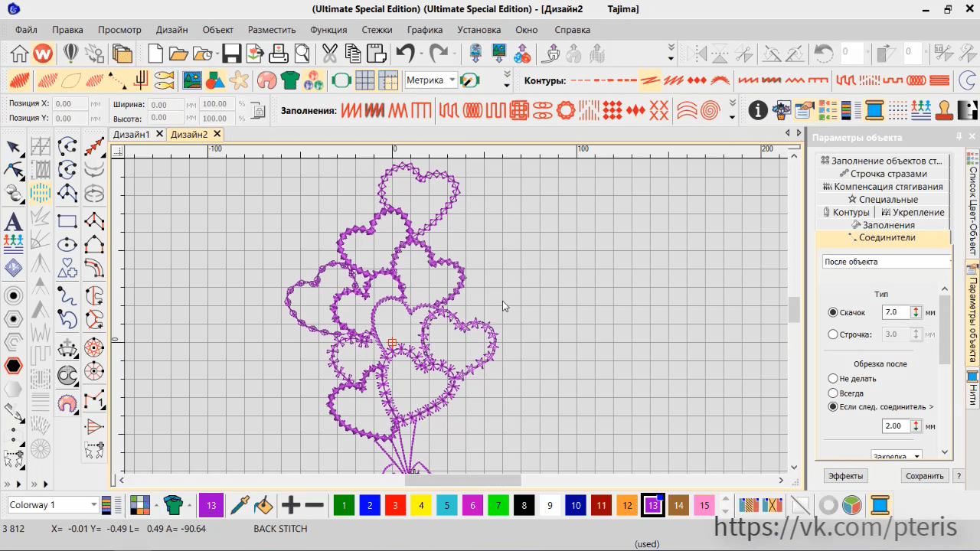Screen dimensions: 980x551
Task: Click the blue thread spool toolbar icon
Action: pyautogui.click(x=875, y=110)
